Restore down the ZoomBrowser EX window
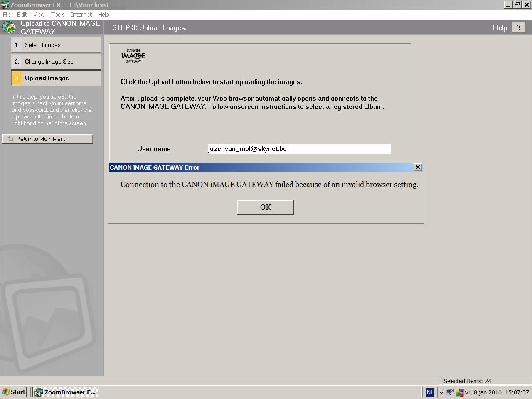532x399 pixels. [x=517, y=5]
